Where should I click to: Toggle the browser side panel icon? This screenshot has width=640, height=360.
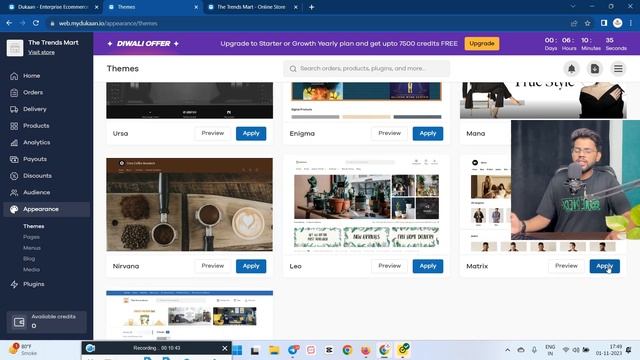[604, 24]
